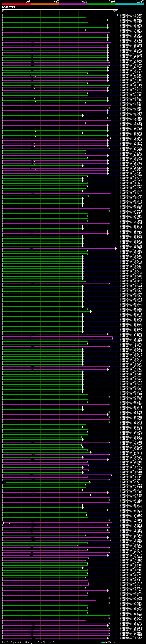Click the orange ~40% identity legend bar

click(45, 4)
